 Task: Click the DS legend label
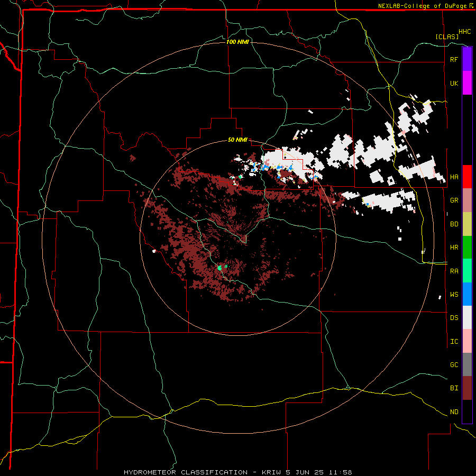click(454, 318)
